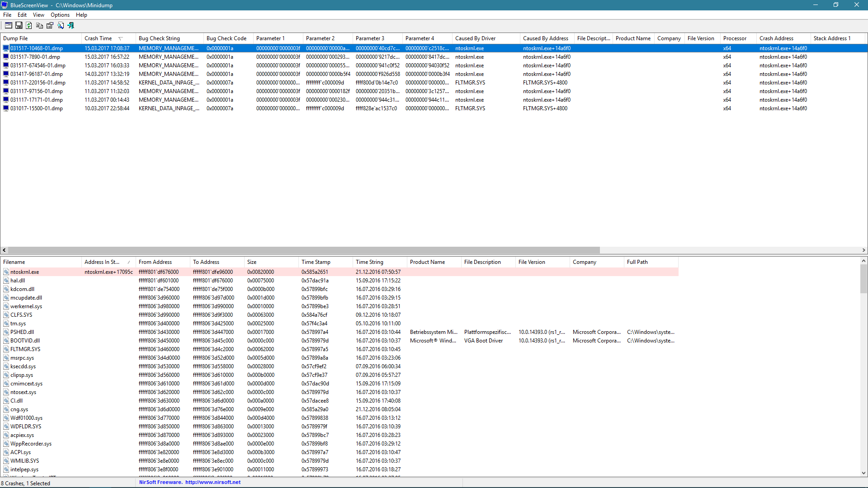Screen dimensions: 868x488
Task: Click the Refresh toolbar icon
Action: click(29, 26)
